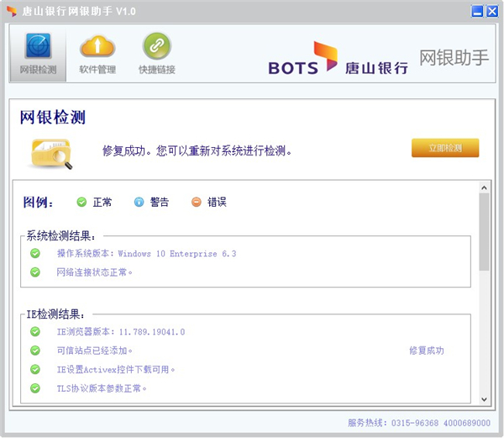Click the folder magnifier detection icon
The width and height of the screenshot is (504, 438).
pos(52,153)
